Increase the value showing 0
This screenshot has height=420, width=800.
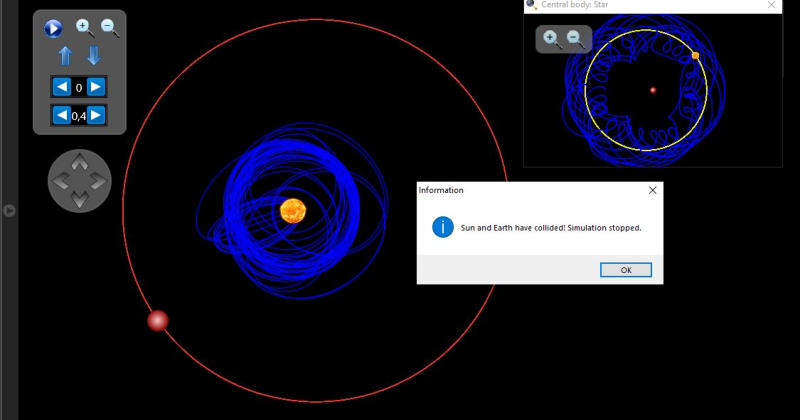pos(95,87)
